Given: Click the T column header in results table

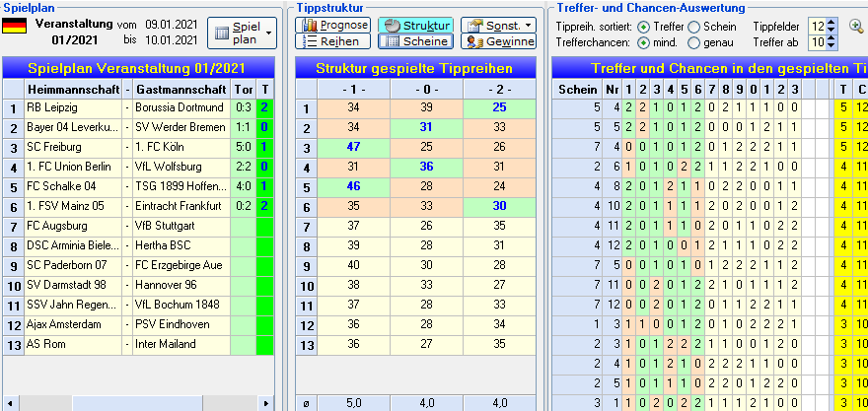Looking at the screenshot, I should tap(843, 89).
